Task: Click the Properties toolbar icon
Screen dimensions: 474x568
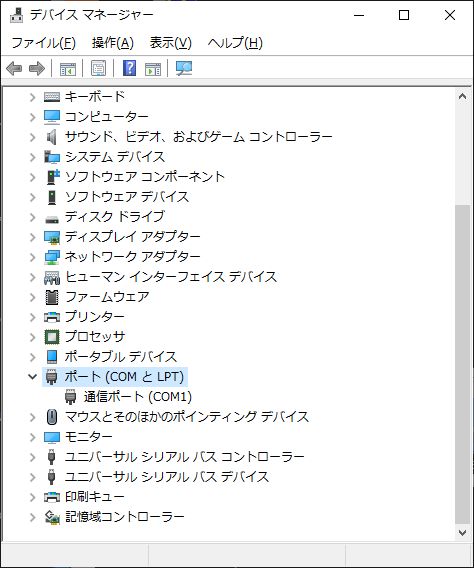Action: point(98,68)
